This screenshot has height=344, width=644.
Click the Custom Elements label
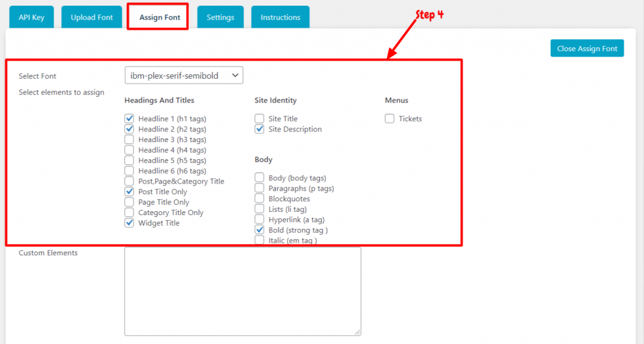pyautogui.click(x=48, y=253)
